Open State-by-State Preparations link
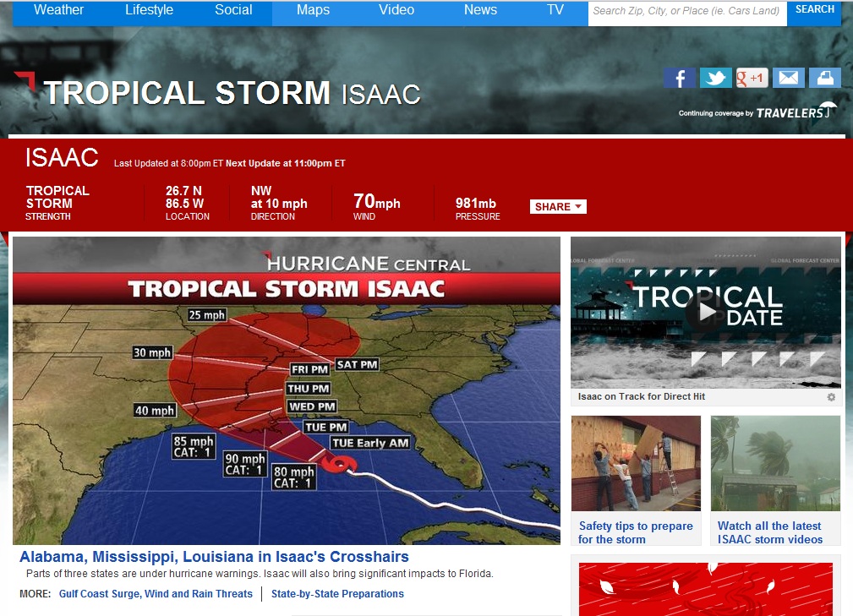 pyautogui.click(x=337, y=594)
